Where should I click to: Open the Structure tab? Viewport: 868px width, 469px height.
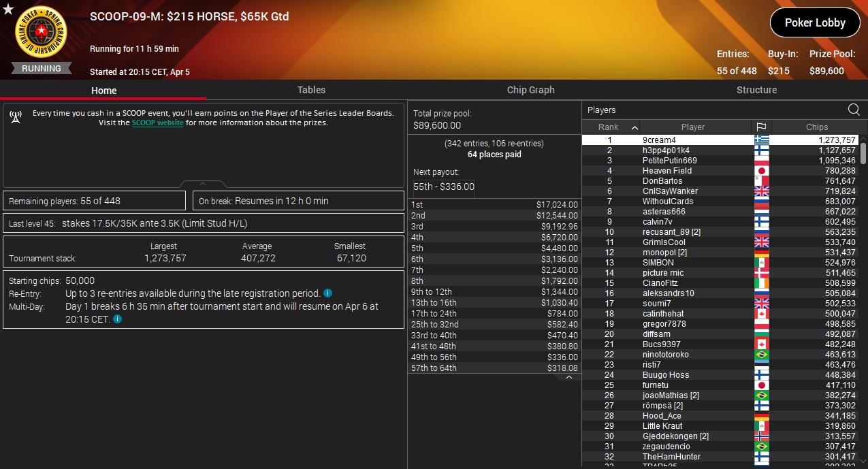(756, 90)
